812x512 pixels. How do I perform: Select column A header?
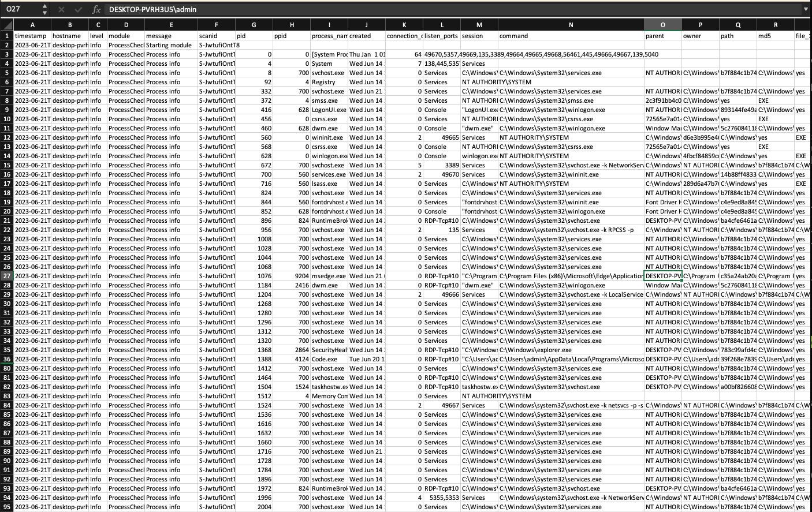tap(32, 25)
